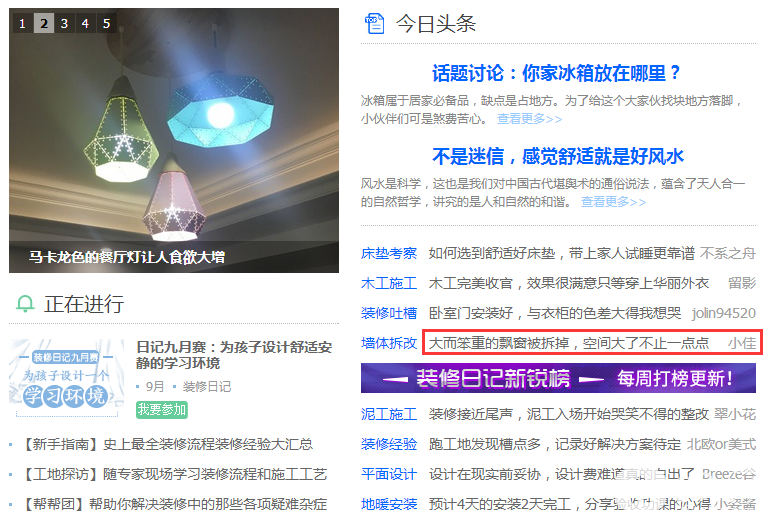The image size is (770, 523).
Task: Open 【帮帮团】帮助你解决装修 link
Action: point(175,504)
